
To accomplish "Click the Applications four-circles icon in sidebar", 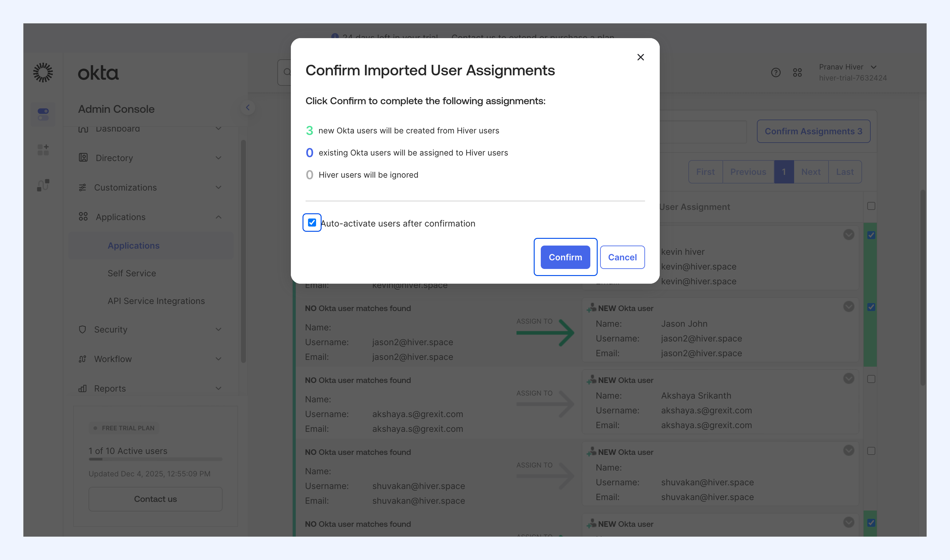I will coord(83,217).
